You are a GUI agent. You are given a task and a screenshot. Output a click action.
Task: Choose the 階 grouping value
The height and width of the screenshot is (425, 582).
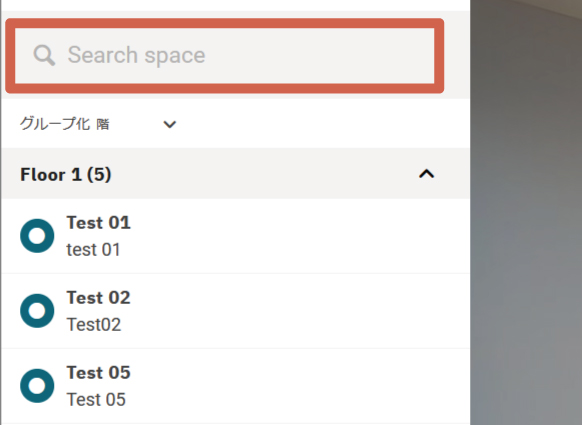click(103, 125)
